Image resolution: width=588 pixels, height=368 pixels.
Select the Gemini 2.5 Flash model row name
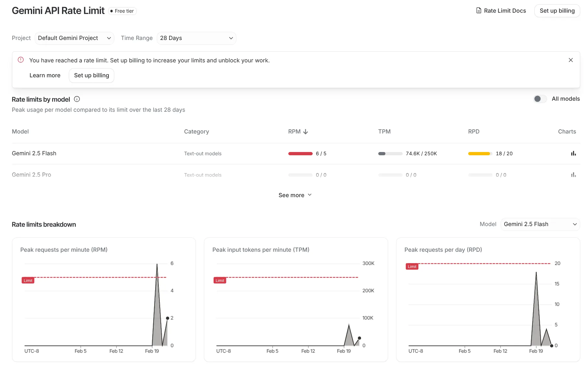[x=34, y=153]
